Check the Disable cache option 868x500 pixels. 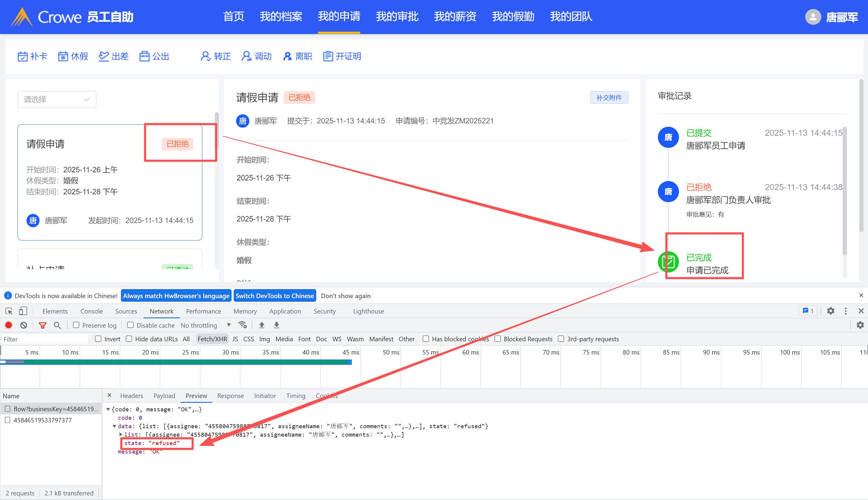point(130,325)
